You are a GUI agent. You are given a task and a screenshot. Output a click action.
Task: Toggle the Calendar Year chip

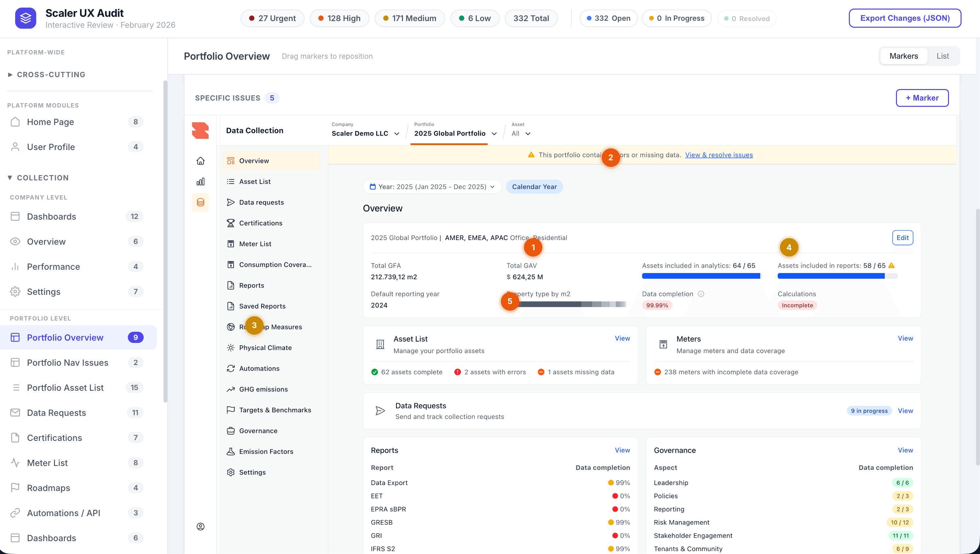(534, 187)
